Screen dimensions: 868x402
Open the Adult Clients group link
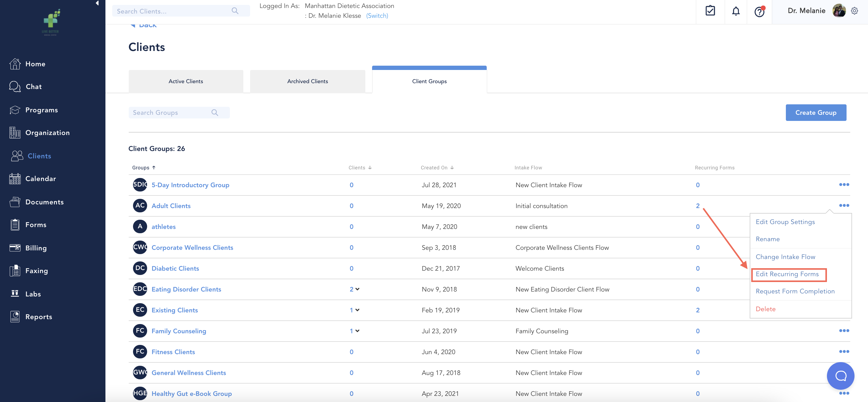coord(171,205)
